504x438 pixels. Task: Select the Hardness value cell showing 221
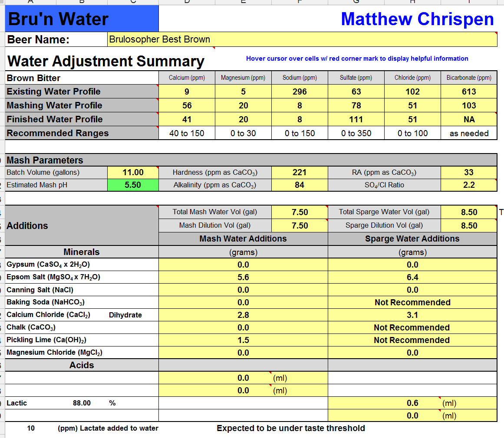click(300, 172)
